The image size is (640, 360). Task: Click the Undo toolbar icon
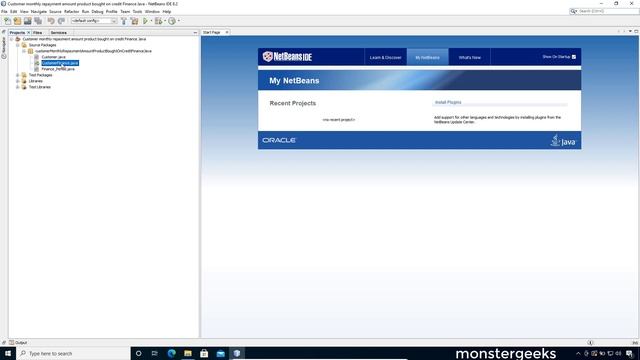point(51,21)
